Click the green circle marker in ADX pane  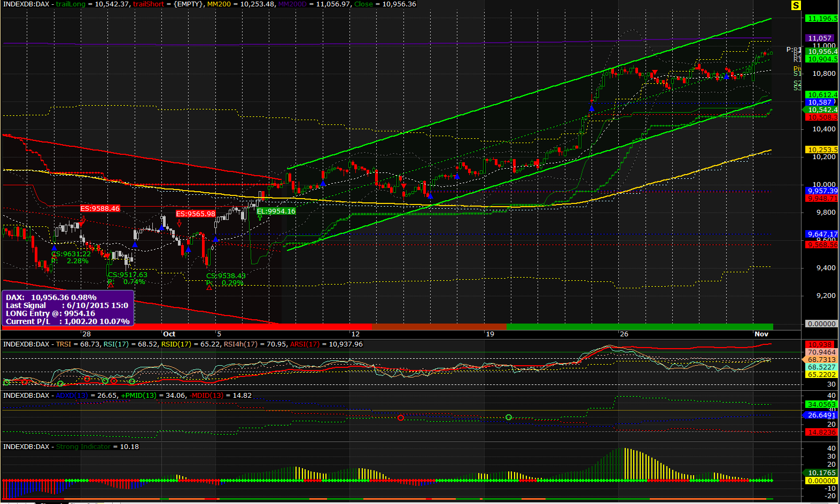pos(508,417)
